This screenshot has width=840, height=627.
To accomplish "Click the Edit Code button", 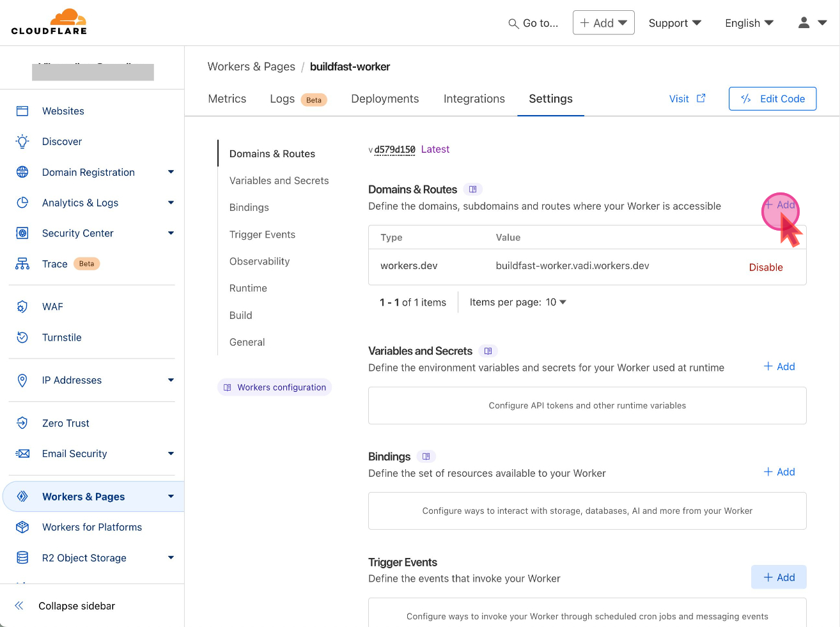I will tap(772, 98).
